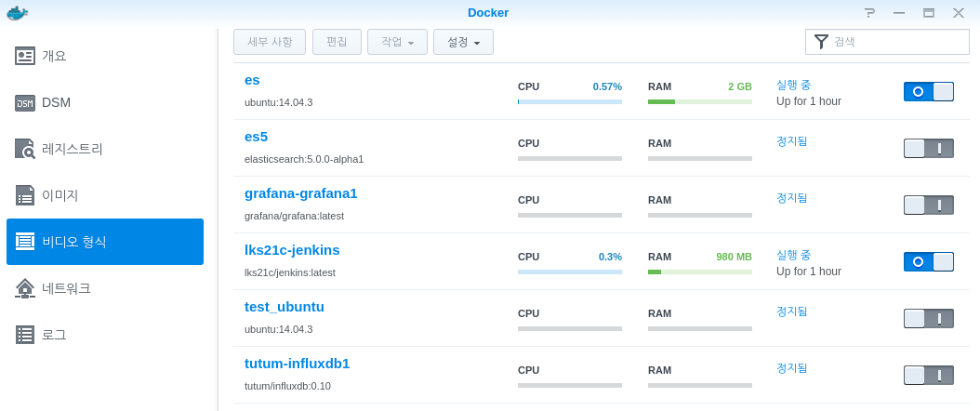Select the DSM icon in sidebar
Viewport: 980px width, 411px height.
25,103
